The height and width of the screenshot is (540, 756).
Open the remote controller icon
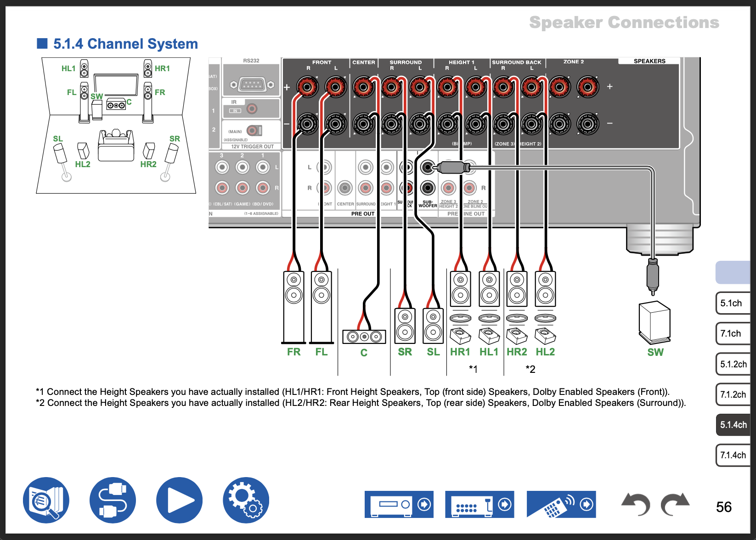pyautogui.click(x=561, y=504)
